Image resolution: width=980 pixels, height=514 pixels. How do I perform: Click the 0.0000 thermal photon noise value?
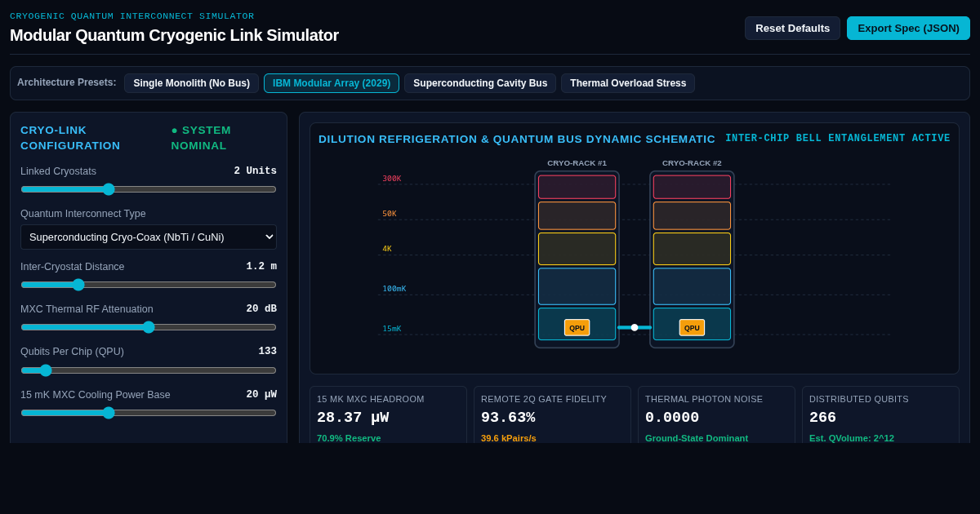pyautogui.click(x=672, y=418)
